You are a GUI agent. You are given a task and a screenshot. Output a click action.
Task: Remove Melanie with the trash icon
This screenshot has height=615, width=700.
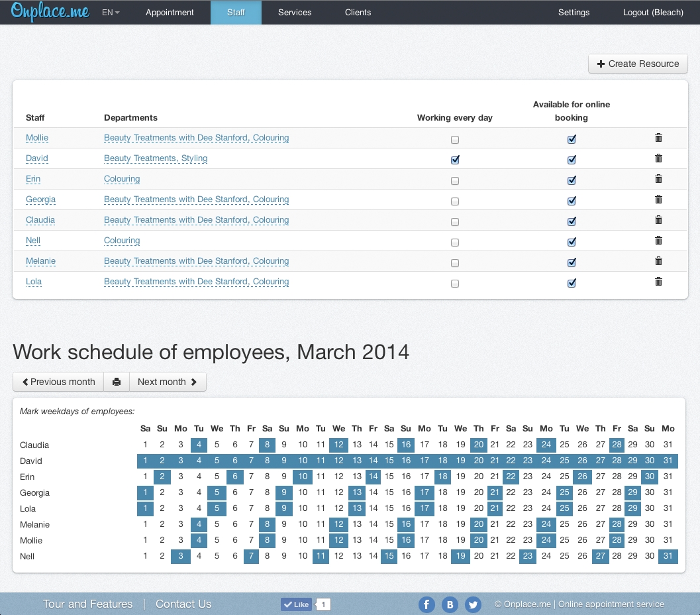pos(658,261)
